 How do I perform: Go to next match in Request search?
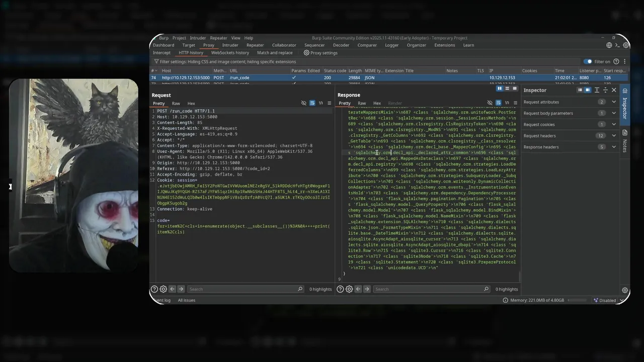(181, 289)
